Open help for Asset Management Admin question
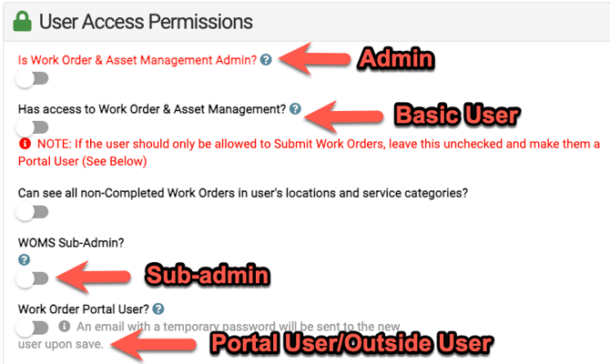 tap(265, 60)
